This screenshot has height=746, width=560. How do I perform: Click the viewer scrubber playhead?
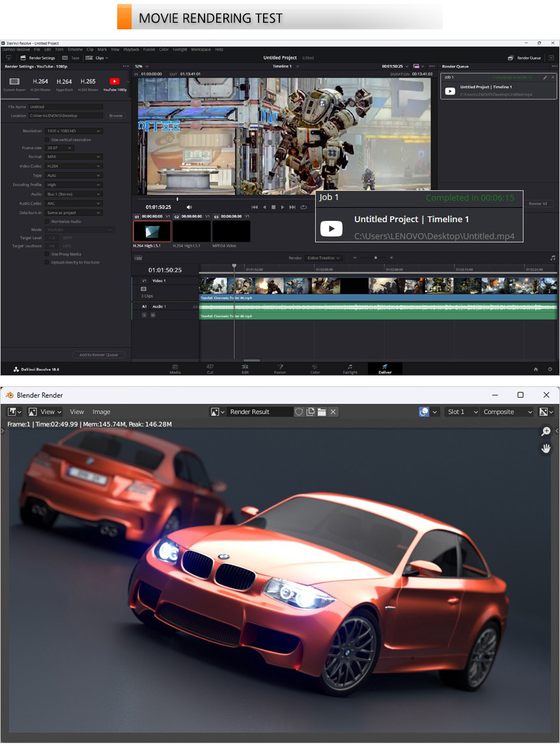(x=177, y=199)
